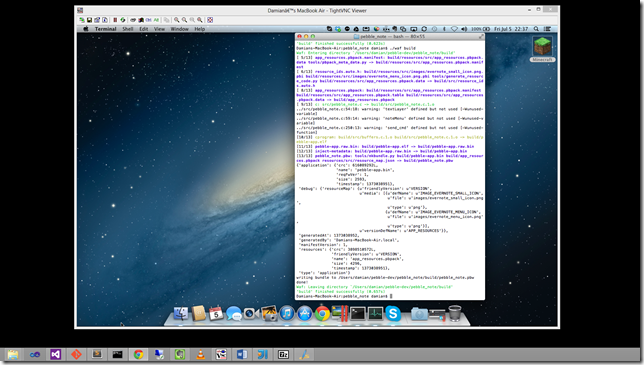Click the TightVNC Zoom Auto toolbar icon

pos(200,20)
